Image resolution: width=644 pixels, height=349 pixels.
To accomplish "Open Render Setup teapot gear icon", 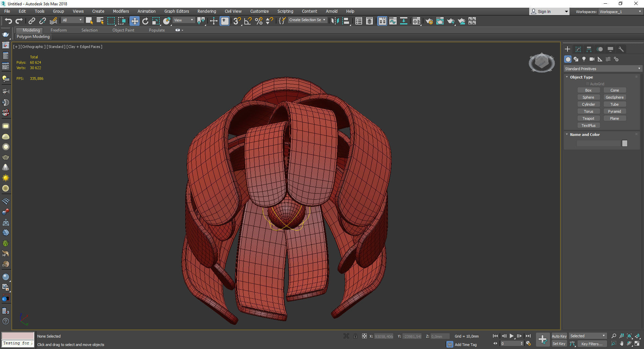I will tap(429, 21).
